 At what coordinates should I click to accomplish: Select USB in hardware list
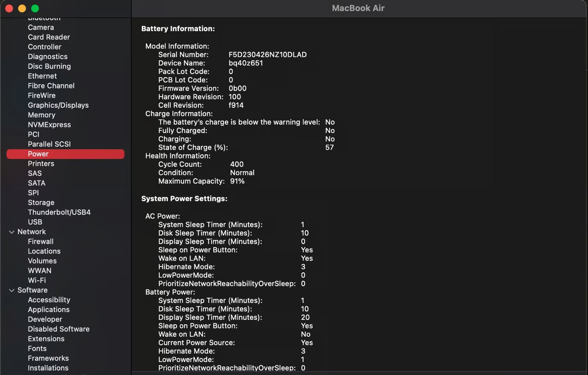pos(35,222)
